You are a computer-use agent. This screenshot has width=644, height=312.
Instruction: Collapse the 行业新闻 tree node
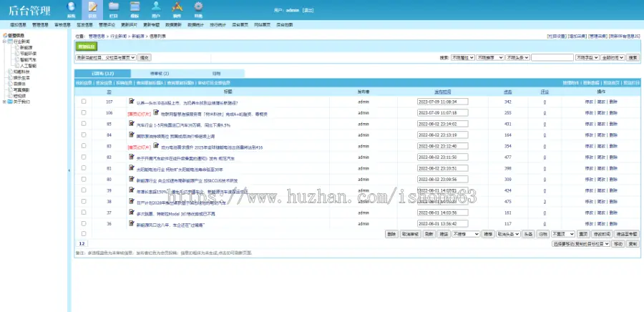(x=4, y=42)
